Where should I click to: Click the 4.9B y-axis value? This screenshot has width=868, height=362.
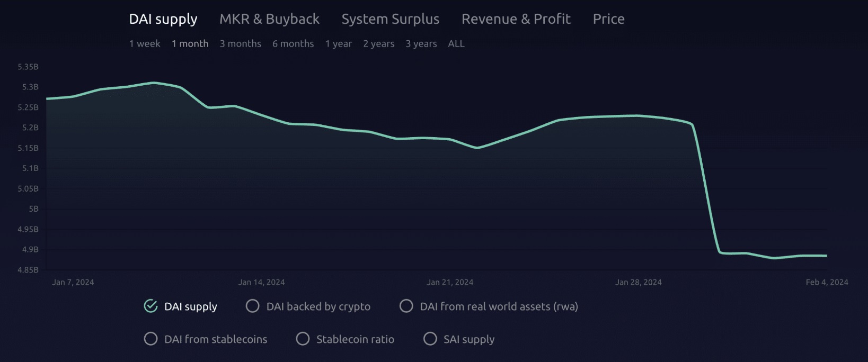pos(30,250)
